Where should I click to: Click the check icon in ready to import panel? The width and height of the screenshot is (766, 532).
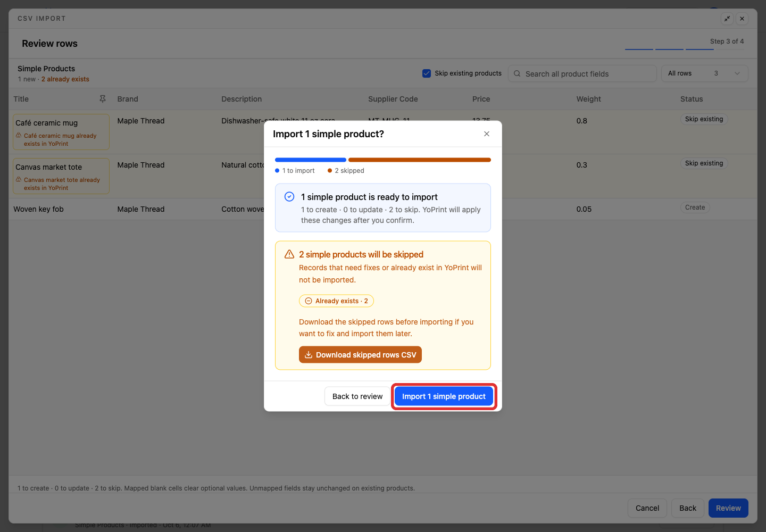pyautogui.click(x=289, y=196)
